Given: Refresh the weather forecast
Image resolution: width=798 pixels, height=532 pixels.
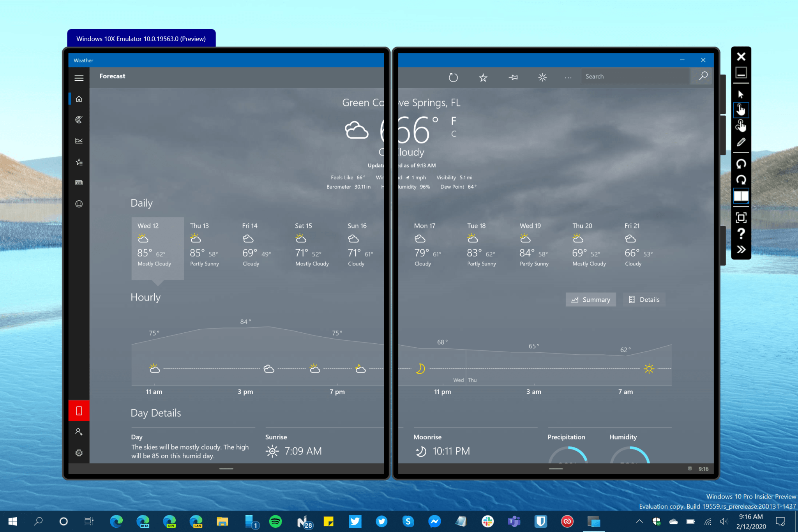Looking at the screenshot, I should point(453,77).
